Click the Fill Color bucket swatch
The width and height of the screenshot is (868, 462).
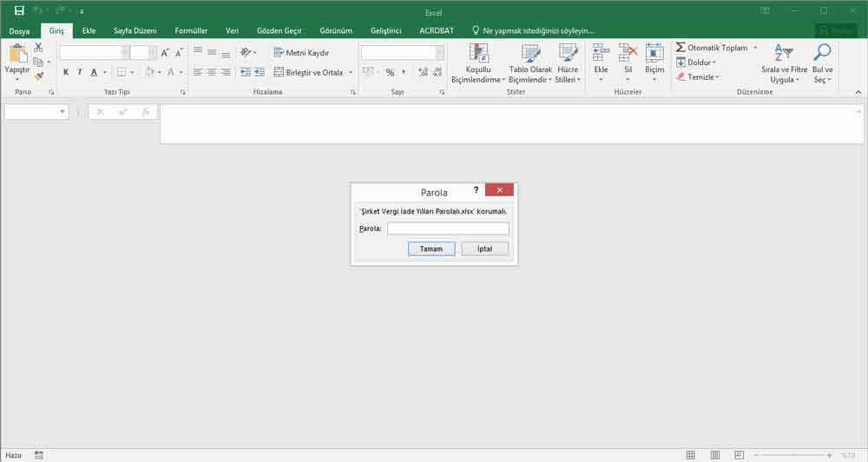pyautogui.click(x=149, y=72)
